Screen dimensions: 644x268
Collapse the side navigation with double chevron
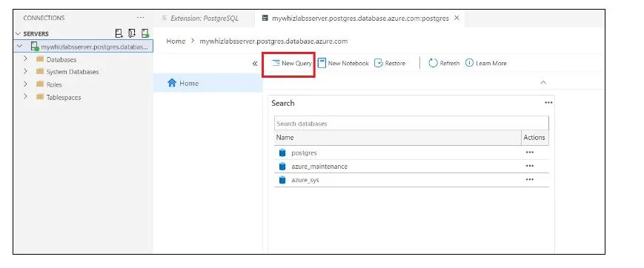click(x=255, y=64)
